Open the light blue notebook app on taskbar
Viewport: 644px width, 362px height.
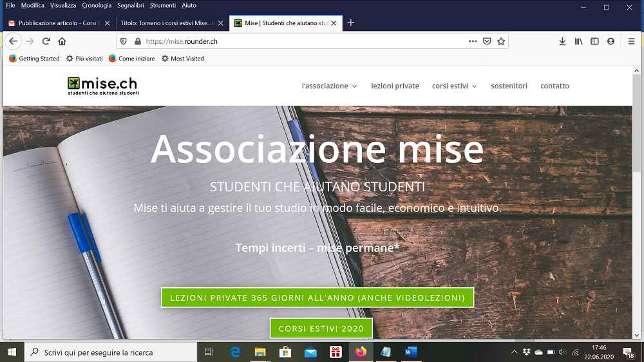click(x=386, y=352)
